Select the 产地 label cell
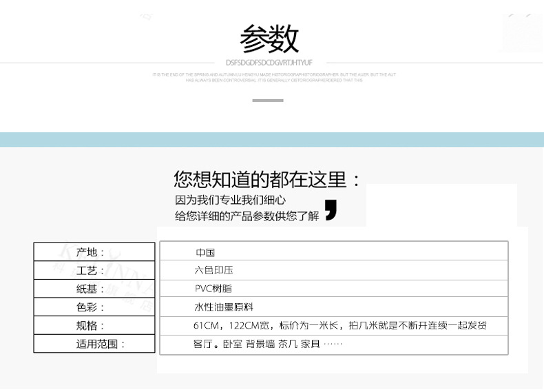The image size is (544, 392). [94, 251]
